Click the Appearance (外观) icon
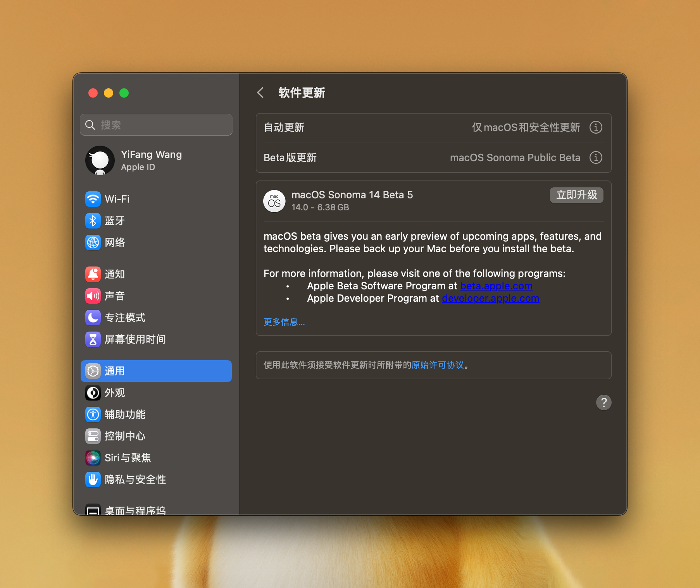The width and height of the screenshot is (700, 588). click(93, 393)
